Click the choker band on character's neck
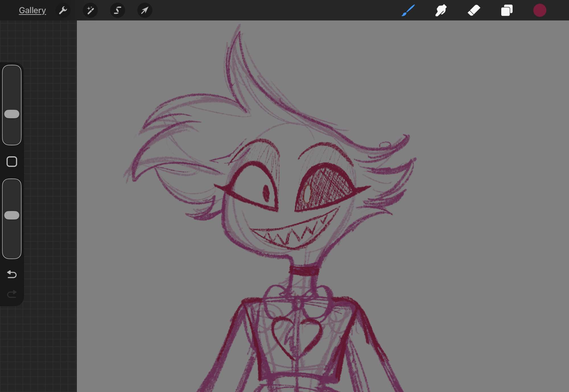The width and height of the screenshot is (569, 392). [x=304, y=270]
